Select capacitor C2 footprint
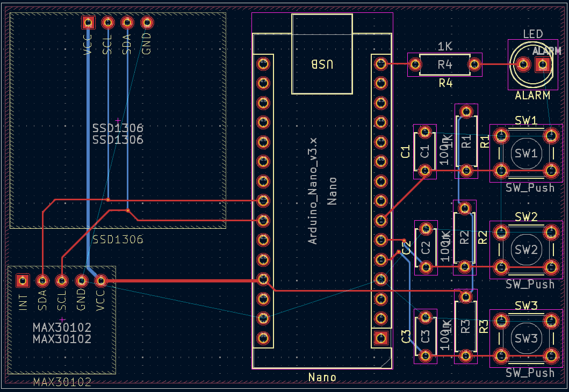The height and width of the screenshot is (392, 569). pos(426,248)
